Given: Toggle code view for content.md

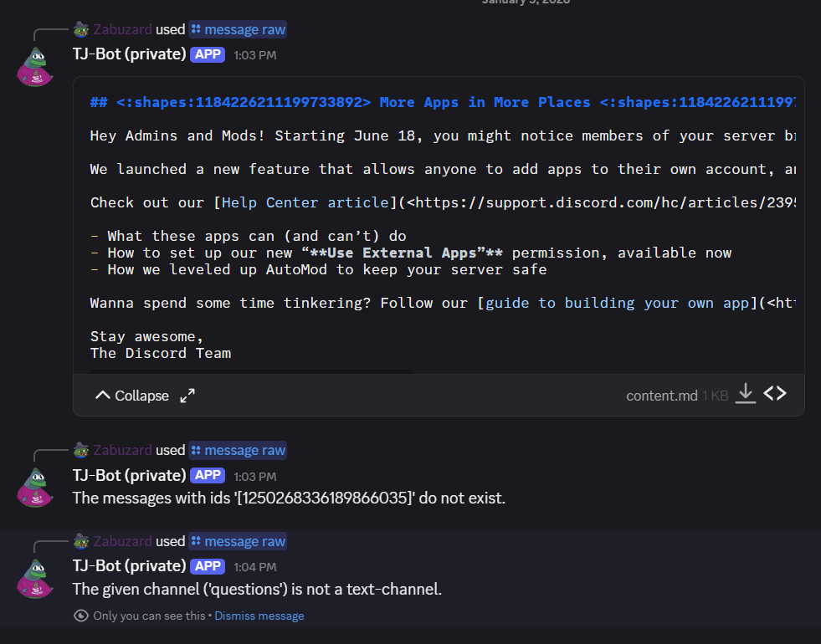Looking at the screenshot, I should coord(775,393).
